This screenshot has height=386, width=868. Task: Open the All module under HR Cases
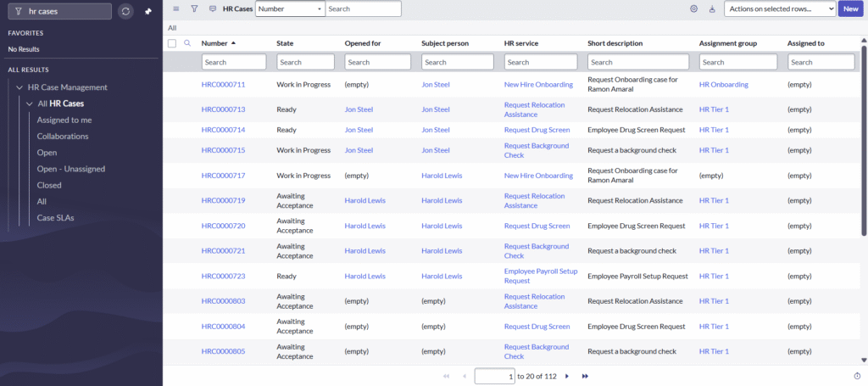point(42,202)
